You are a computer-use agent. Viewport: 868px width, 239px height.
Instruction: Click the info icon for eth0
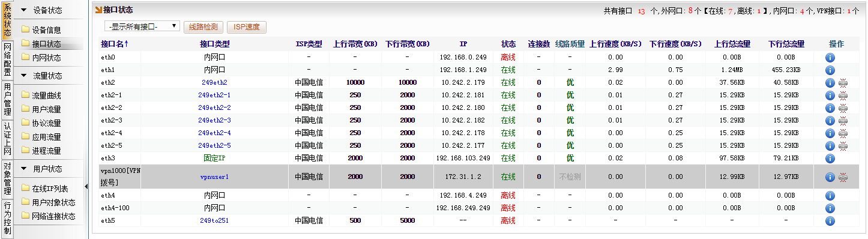click(831, 57)
